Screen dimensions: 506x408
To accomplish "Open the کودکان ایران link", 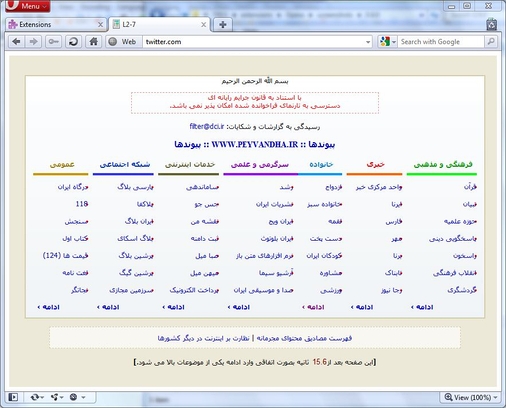I will 324,255.
